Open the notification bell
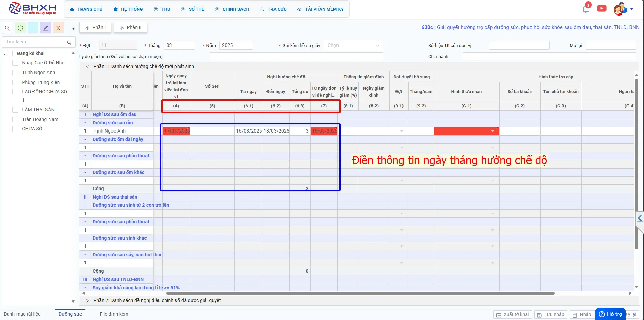This screenshot has height=320, width=644. [x=586, y=9]
